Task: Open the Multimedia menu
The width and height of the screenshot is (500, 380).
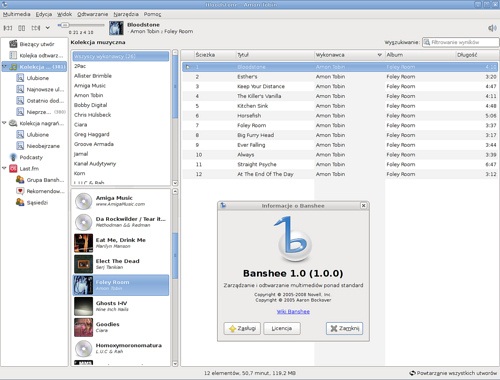Action: pos(16,14)
